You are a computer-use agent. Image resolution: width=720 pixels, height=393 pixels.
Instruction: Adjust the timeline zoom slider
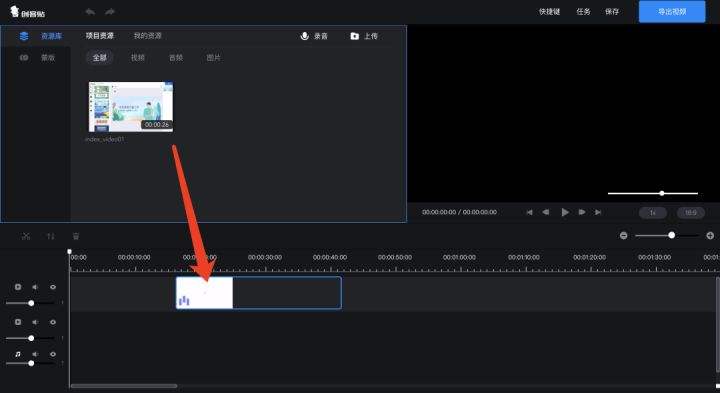[667, 236]
